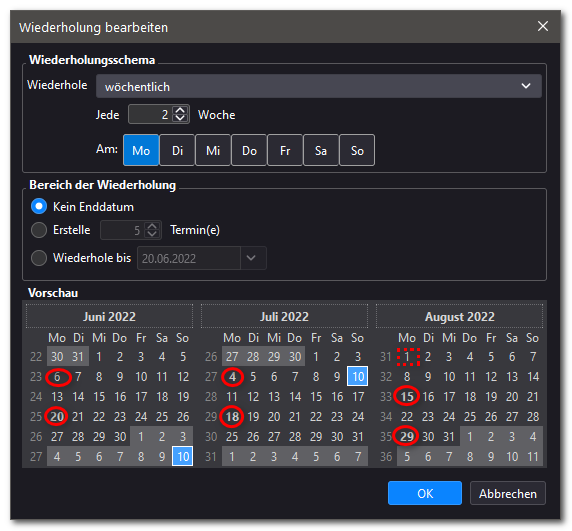Screen dimensions: 572x531
Task: Enable the Fr weekday button
Action: pos(285,150)
